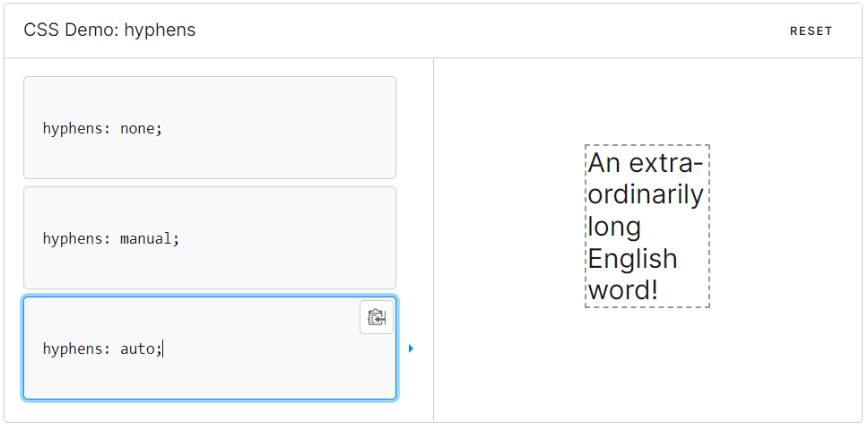The height and width of the screenshot is (430, 868).
Task: Click the word 'ordinarily' in the output
Action: pos(646,195)
